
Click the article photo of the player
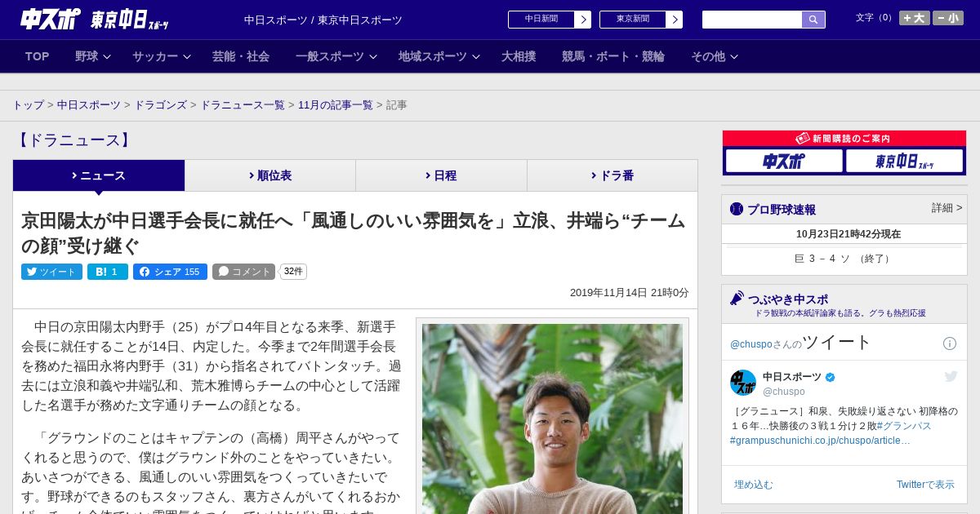click(552, 419)
